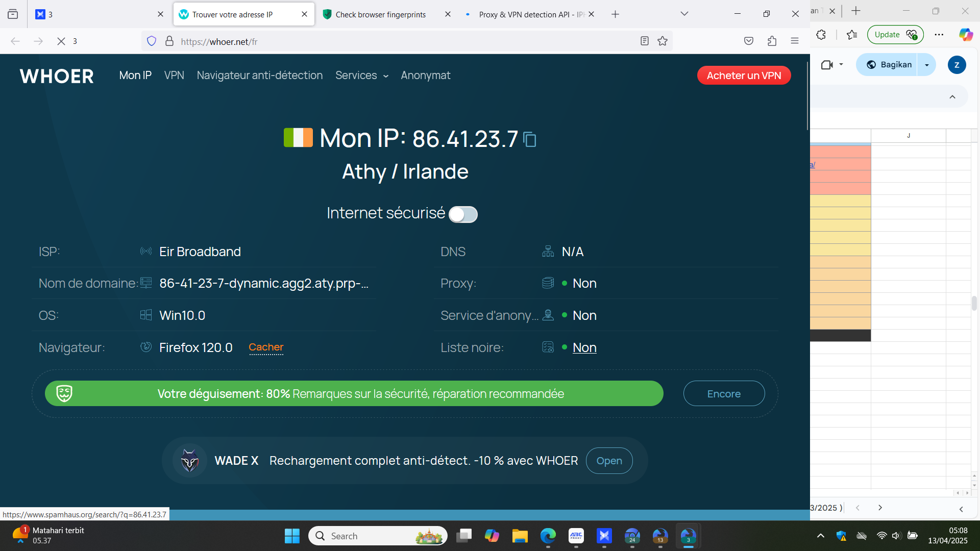Open the Z account avatar
Screen dimensions: 980x551
[x=957, y=65]
